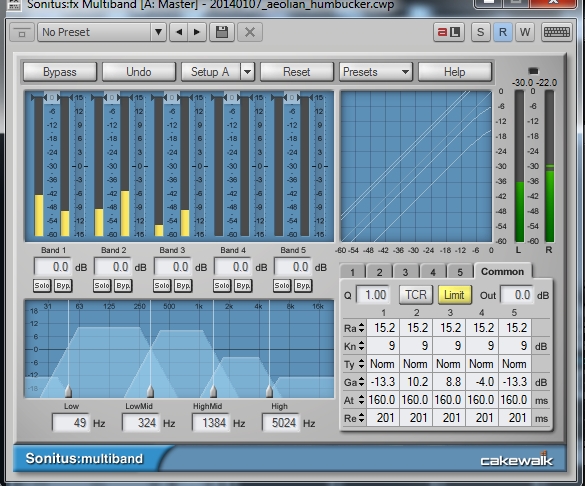
Task: Click the Bypass button
Action: point(60,72)
